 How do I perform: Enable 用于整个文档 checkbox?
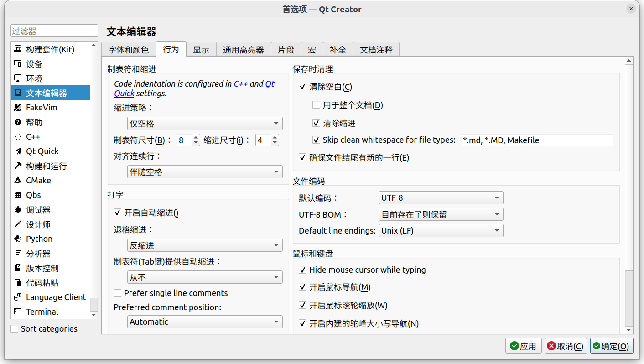point(316,105)
